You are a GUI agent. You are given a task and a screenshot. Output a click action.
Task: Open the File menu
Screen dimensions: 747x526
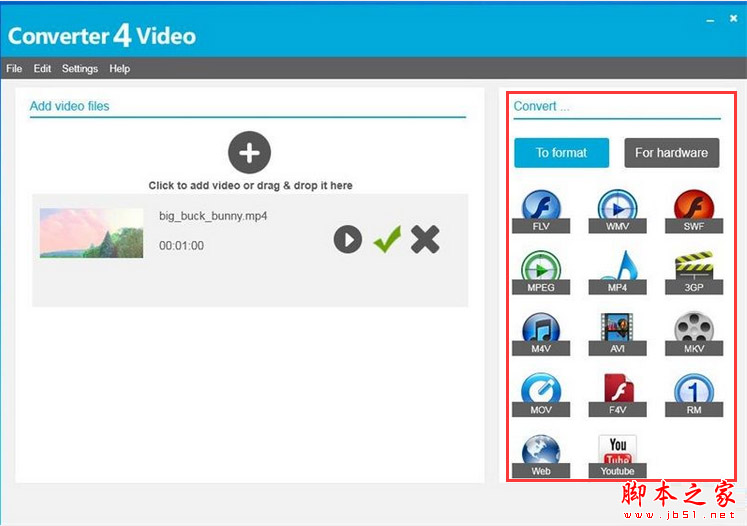[x=14, y=69]
